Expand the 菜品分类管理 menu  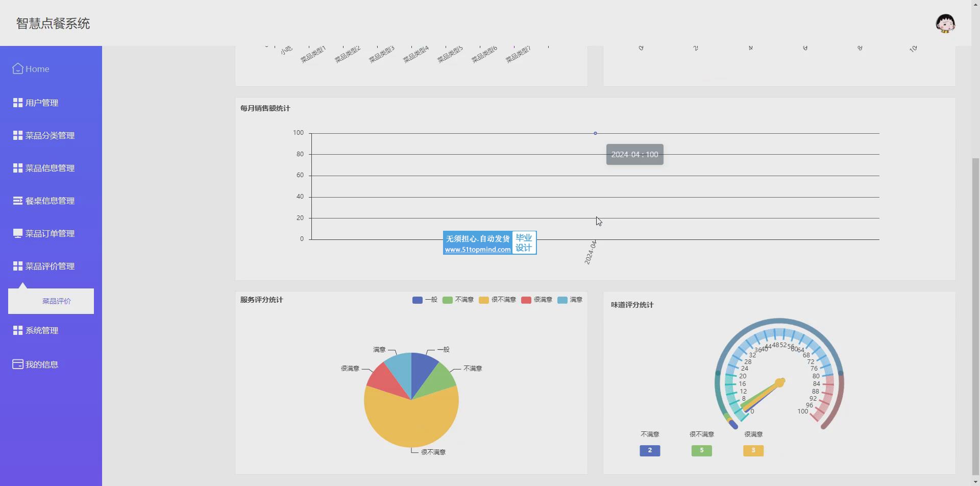51,135
